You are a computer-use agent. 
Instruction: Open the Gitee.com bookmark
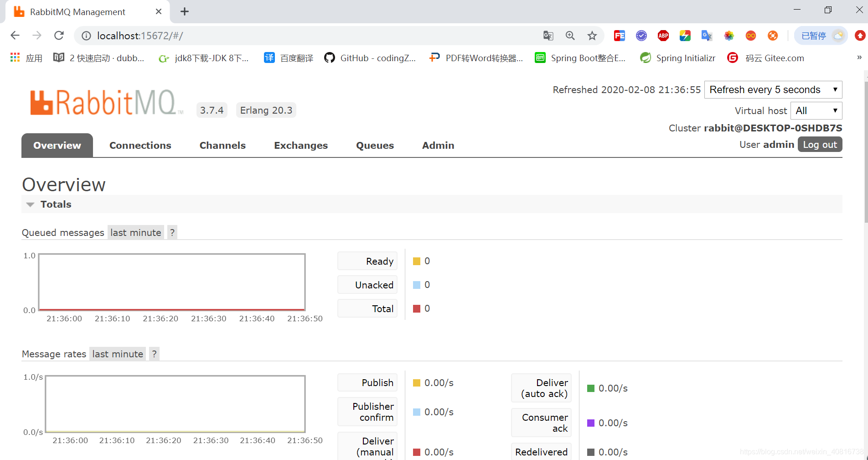point(766,58)
